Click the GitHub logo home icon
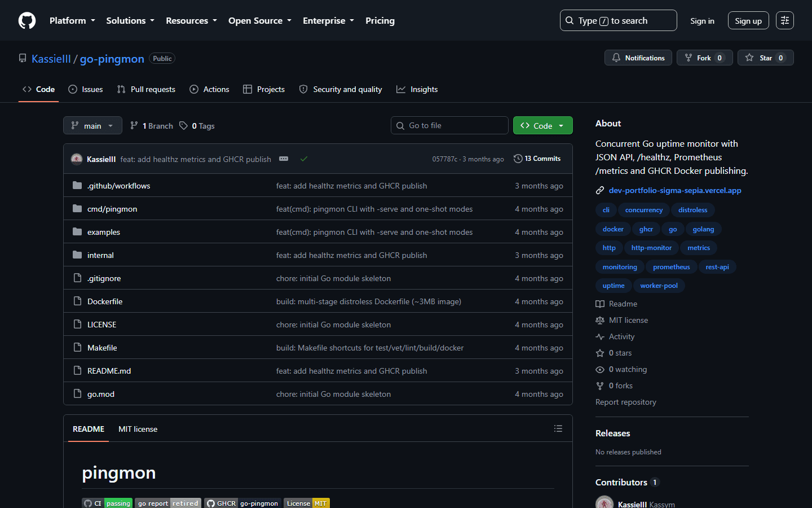The height and width of the screenshot is (508, 812). tap(27, 20)
